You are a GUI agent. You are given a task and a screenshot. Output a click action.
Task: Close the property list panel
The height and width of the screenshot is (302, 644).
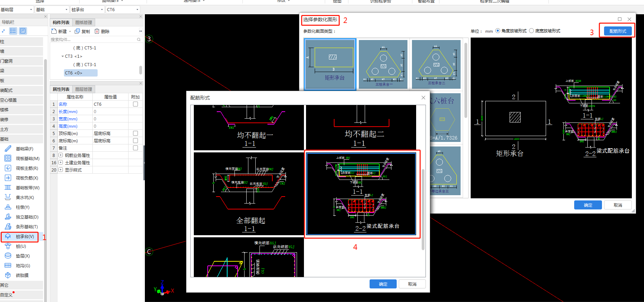click(x=141, y=83)
